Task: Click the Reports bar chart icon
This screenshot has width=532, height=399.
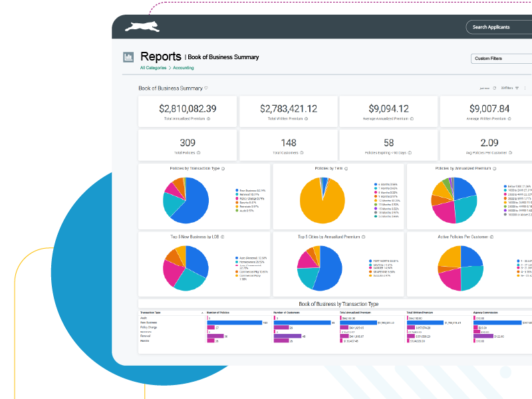Action: click(x=128, y=58)
